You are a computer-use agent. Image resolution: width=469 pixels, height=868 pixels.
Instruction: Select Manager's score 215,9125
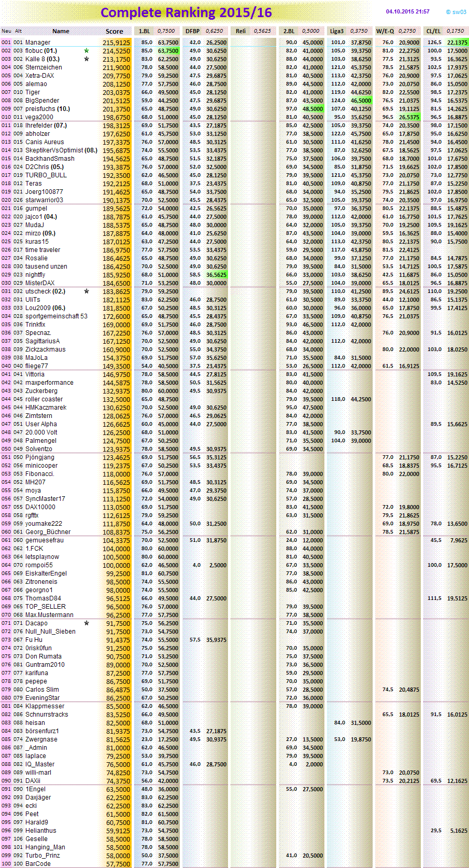(x=117, y=43)
